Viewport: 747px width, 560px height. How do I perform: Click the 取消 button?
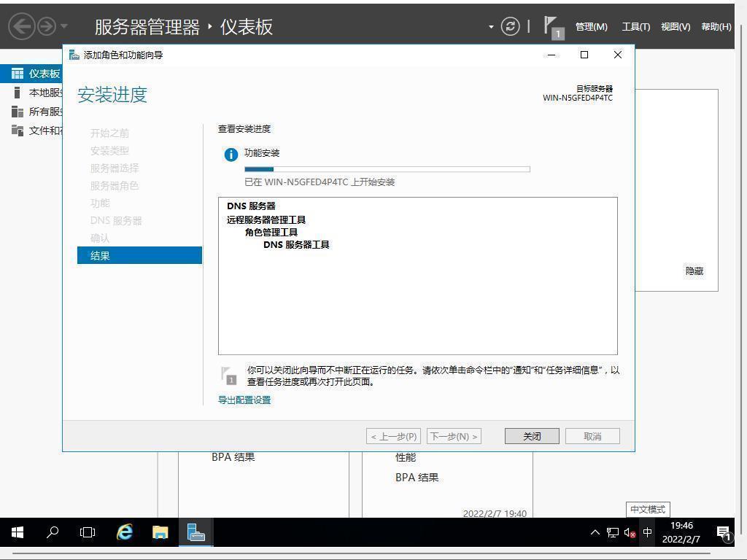(592, 436)
